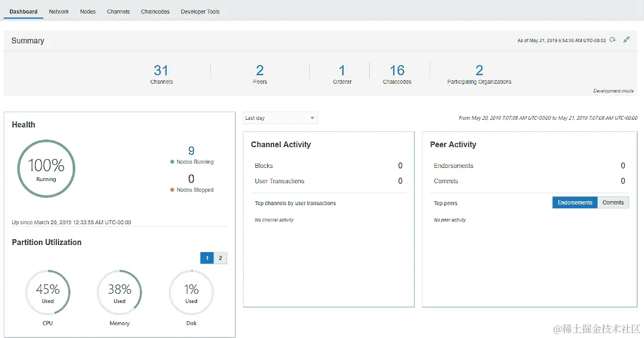Click the 0 Nodes Stopped count

pyautogui.click(x=191, y=179)
